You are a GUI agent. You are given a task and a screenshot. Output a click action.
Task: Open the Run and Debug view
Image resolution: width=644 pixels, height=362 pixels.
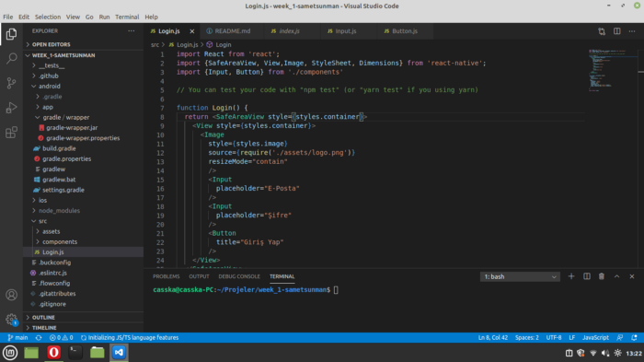click(11, 108)
